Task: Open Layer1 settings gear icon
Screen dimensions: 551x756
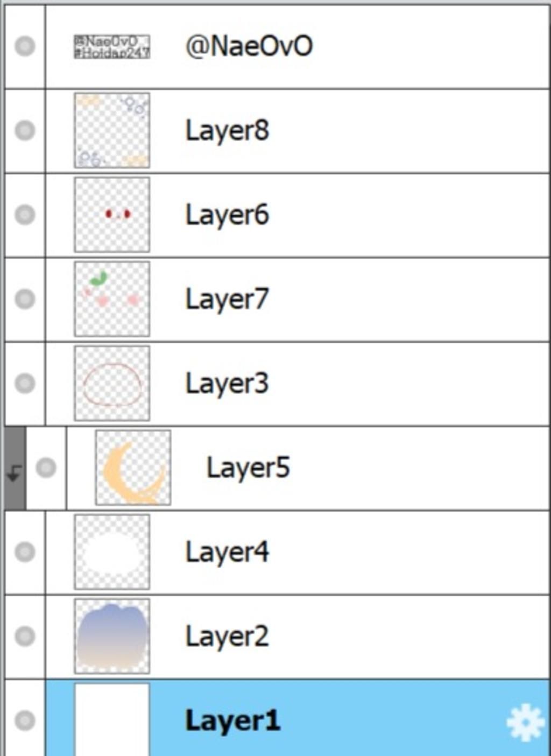Action: [526, 722]
